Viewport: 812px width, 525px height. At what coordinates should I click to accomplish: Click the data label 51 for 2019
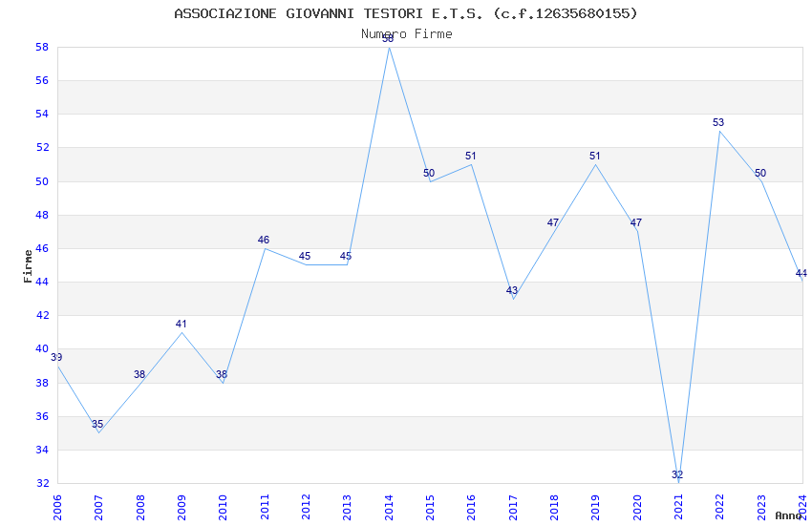click(x=594, y=157)
